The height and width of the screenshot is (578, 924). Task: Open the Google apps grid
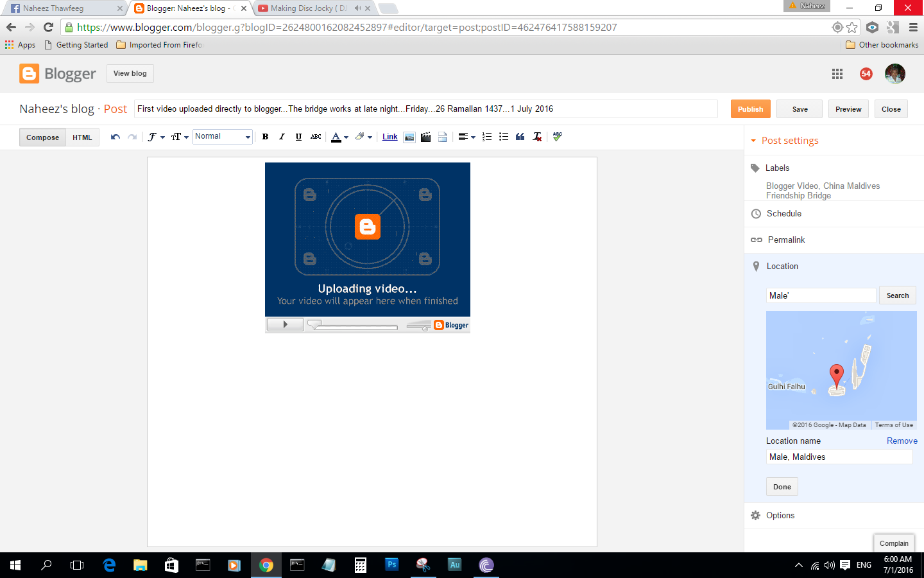(x=837, y=74)
